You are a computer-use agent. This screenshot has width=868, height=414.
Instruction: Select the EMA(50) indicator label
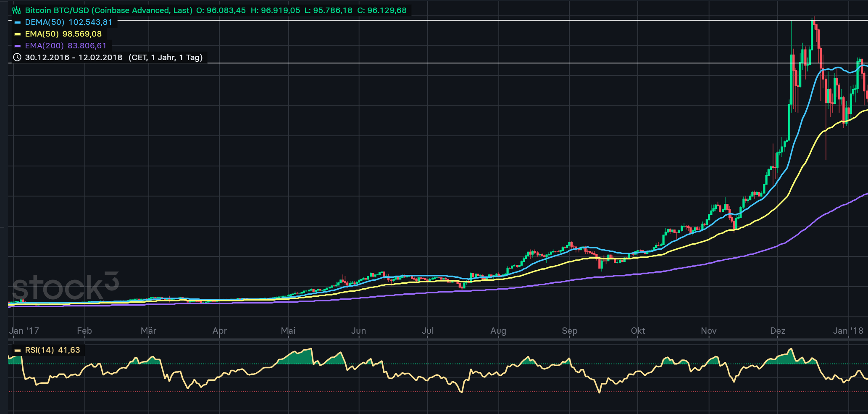pyautogui.click(x=42, y=34)
